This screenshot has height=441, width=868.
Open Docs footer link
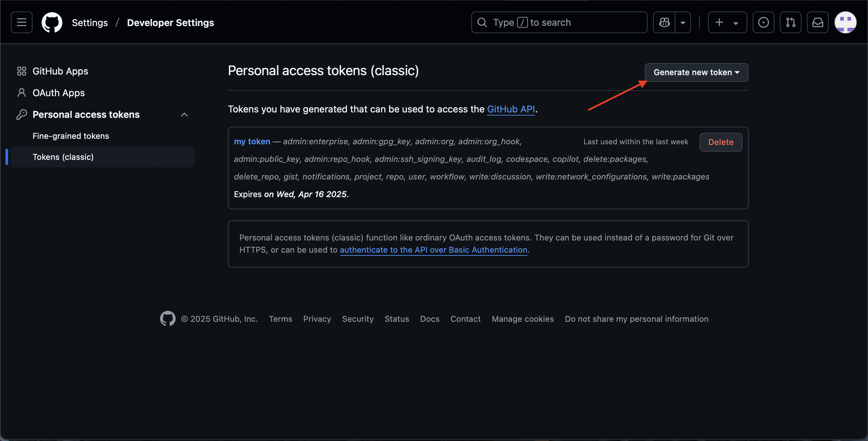(x=430, y=319)
